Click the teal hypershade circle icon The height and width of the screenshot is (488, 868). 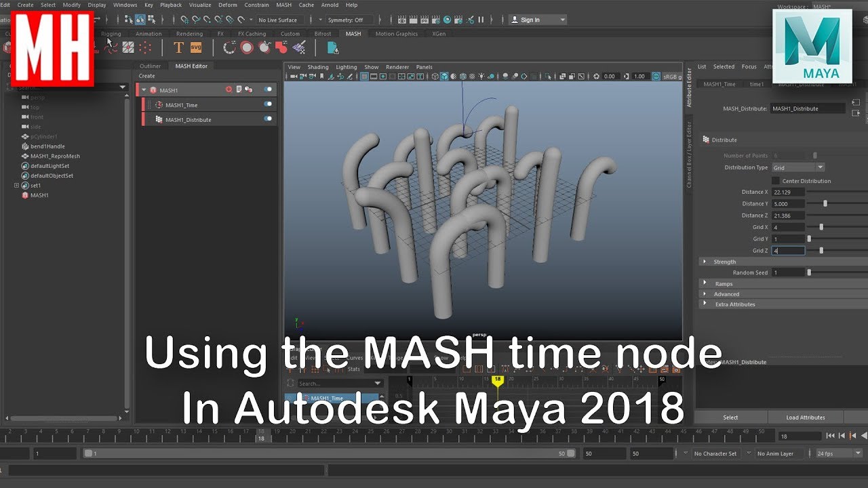[x=446, y=20]
